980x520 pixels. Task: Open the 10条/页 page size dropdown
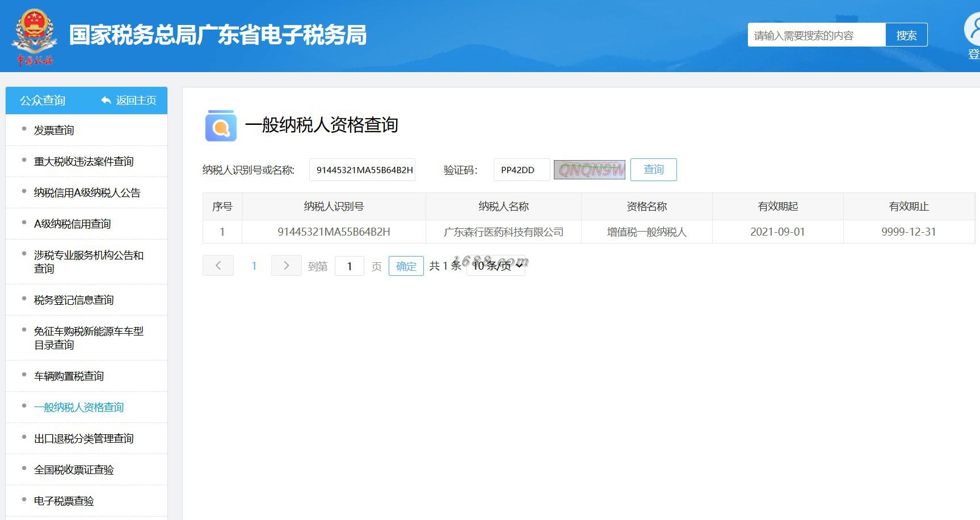pyautogui.click(x=496, y=266)
